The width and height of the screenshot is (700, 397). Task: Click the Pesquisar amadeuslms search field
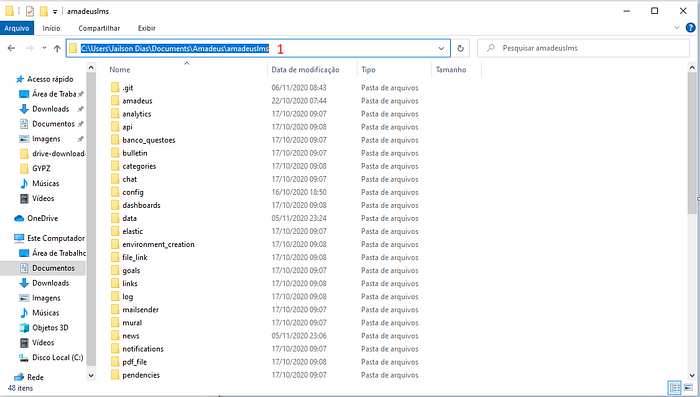tap(583, 48)
